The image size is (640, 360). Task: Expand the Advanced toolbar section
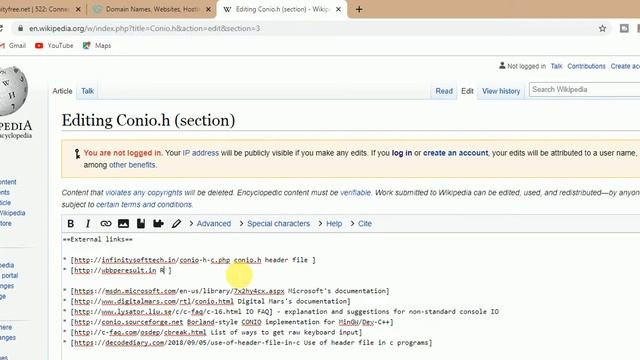coord(210,224)
